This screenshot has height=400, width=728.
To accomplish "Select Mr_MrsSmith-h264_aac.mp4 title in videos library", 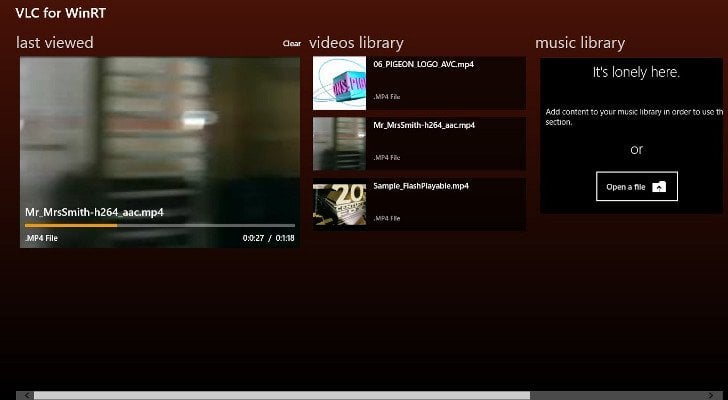I will click(424, 125).
